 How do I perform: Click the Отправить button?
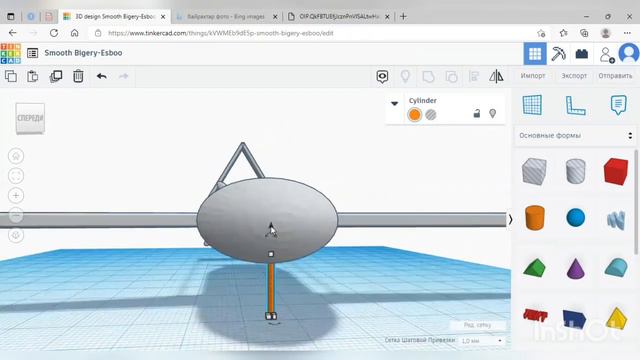coord(615,76)
